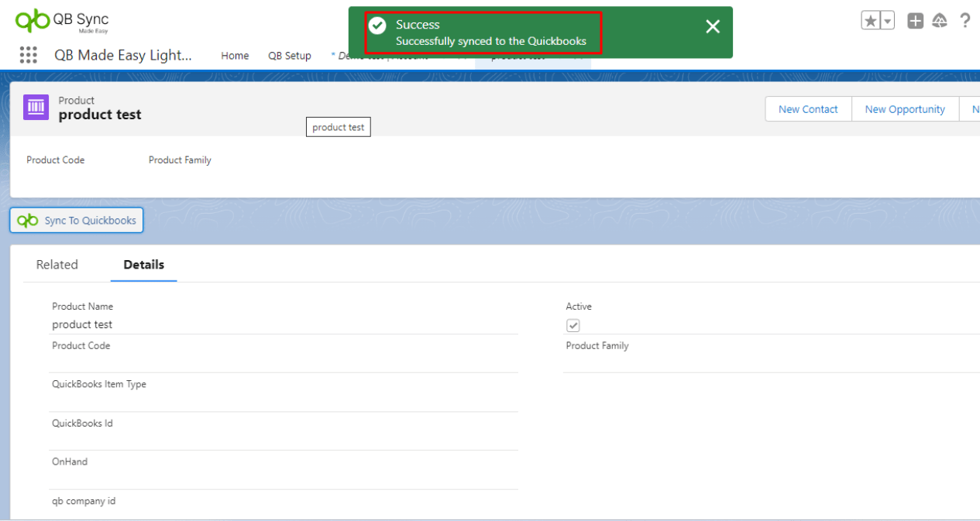Image resolution: width=980 pixels, height=521 pixels.
Task: Click the New Opportunity button
Action: click(x=905, y=109)
